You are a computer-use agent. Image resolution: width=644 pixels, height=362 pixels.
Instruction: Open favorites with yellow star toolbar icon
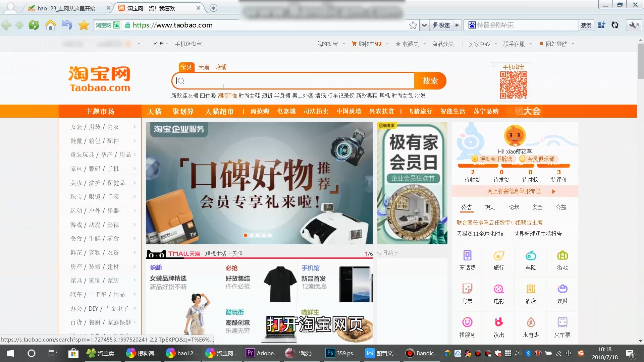pos(84,25)
